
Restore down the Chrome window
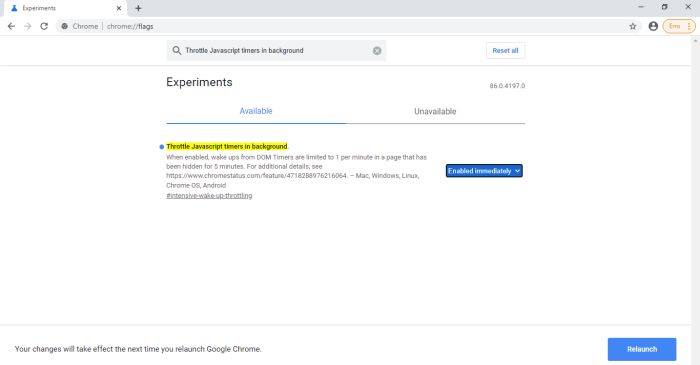664,7
